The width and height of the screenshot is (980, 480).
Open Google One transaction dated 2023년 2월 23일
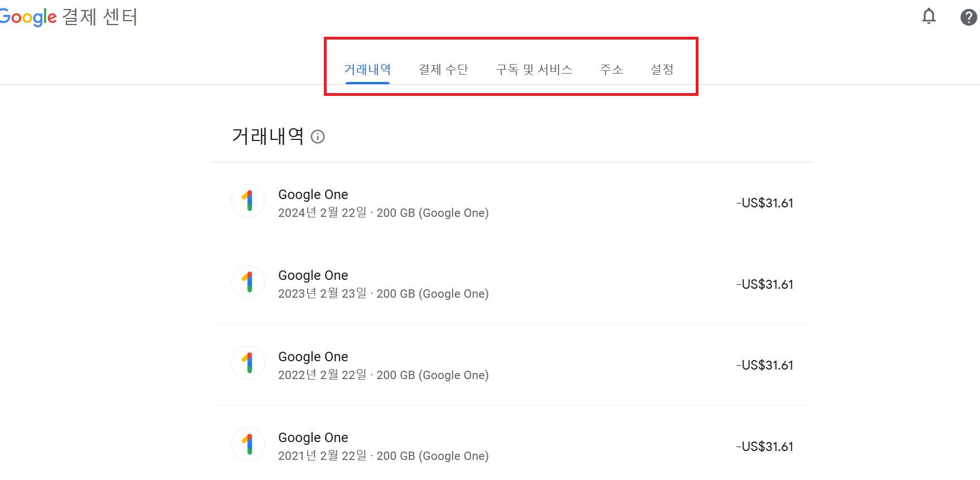[512, 284]
